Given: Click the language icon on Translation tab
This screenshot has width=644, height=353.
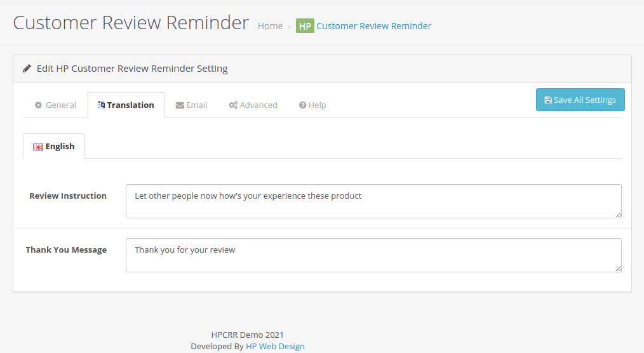Looking at the screenshot, I should pyautogui.click(x=102, y=105).
